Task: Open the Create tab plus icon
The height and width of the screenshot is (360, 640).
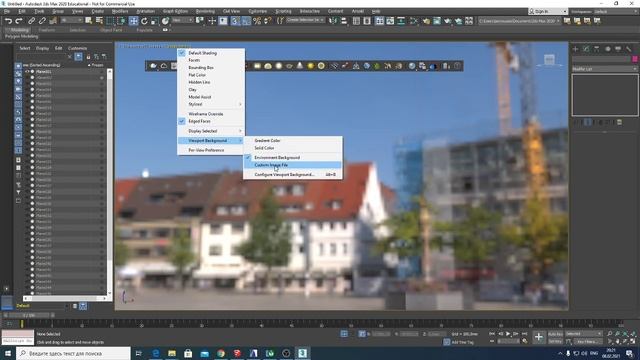Action: 576,49
